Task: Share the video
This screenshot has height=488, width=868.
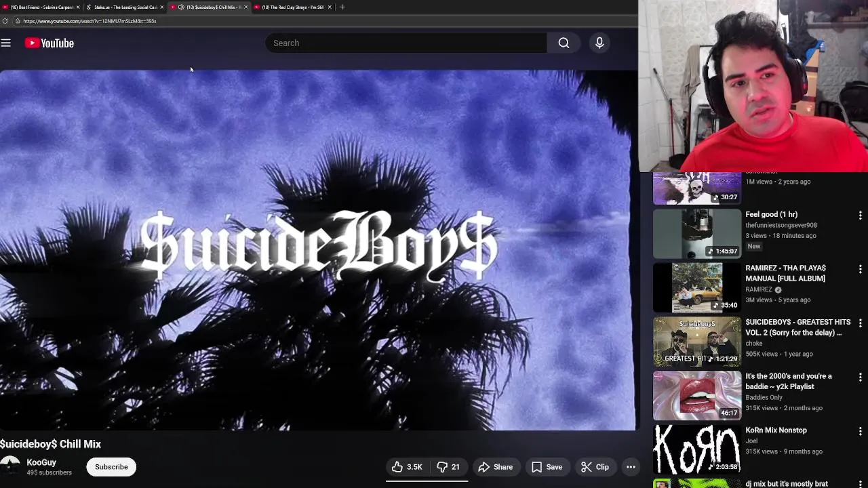Action: pos(496,467)
